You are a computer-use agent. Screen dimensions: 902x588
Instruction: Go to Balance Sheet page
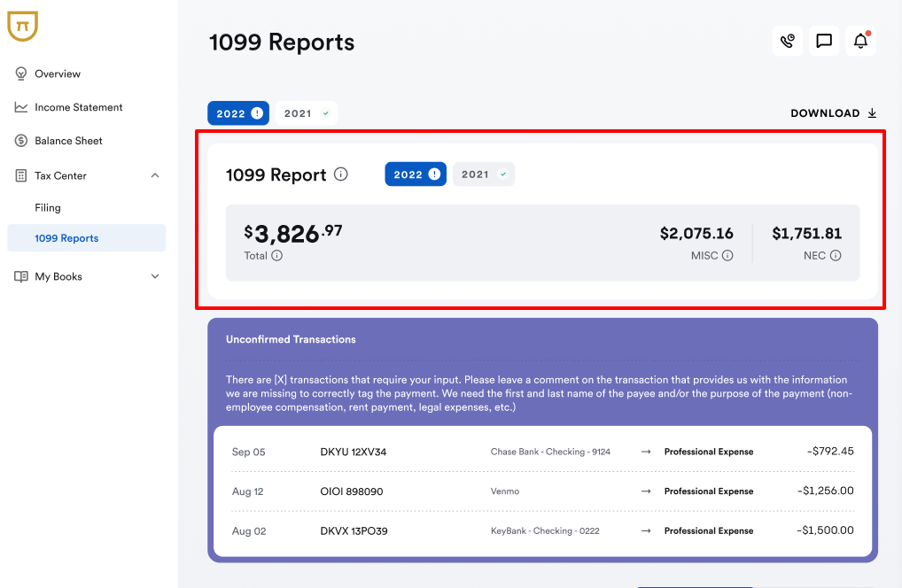click(x=68, y=141)
